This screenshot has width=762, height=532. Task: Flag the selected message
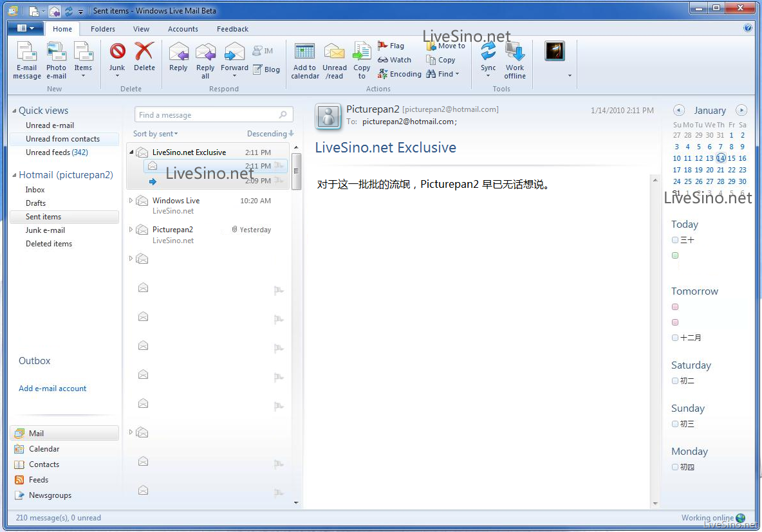point(391,46)
